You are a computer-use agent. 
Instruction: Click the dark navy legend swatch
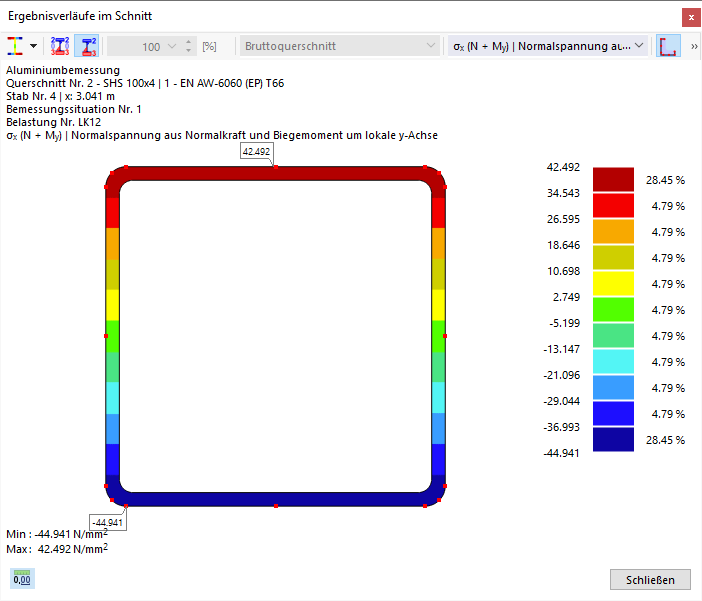(x=613, y=439)
